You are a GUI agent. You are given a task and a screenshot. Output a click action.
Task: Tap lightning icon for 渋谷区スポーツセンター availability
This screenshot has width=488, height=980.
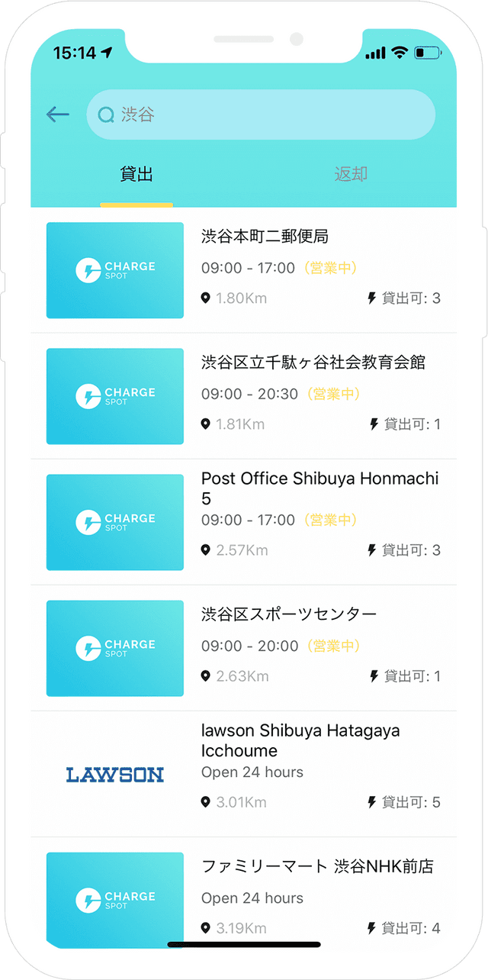coord(374,676)
